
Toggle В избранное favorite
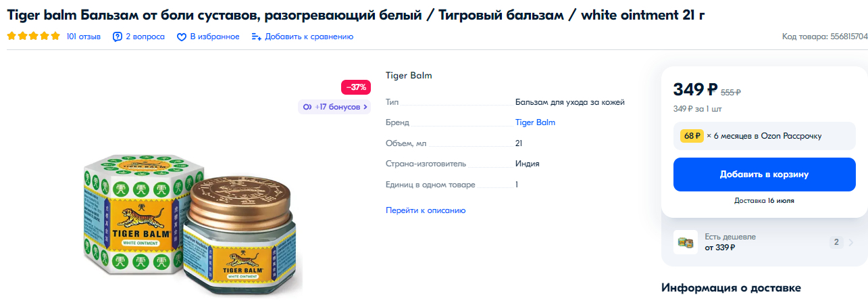[214, 37]
